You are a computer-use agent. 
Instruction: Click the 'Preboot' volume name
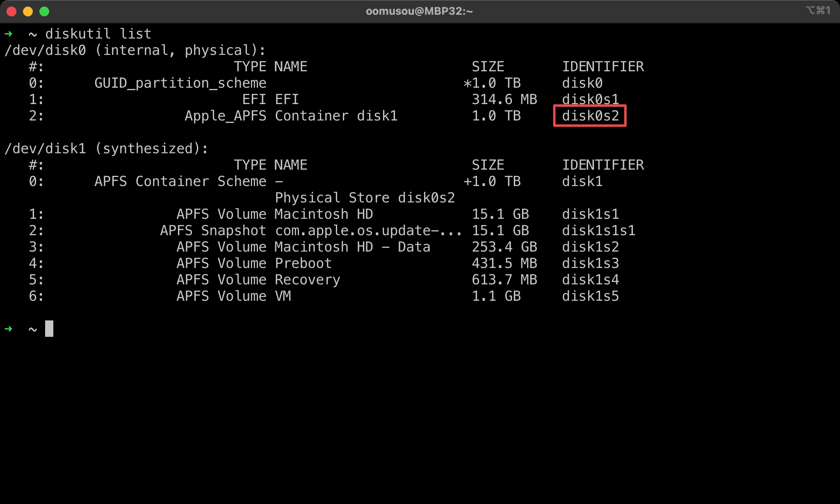(304, 263)
